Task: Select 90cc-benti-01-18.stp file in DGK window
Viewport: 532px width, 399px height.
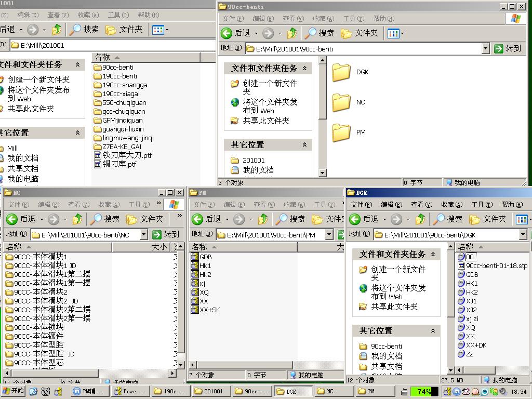Action: (x=493, y=266)
